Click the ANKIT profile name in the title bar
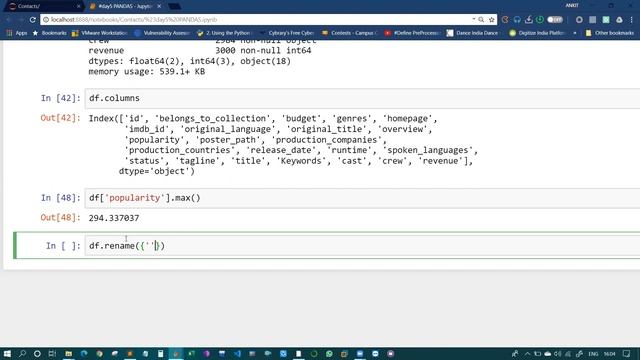640x360 pixels. tap(571, 5)
